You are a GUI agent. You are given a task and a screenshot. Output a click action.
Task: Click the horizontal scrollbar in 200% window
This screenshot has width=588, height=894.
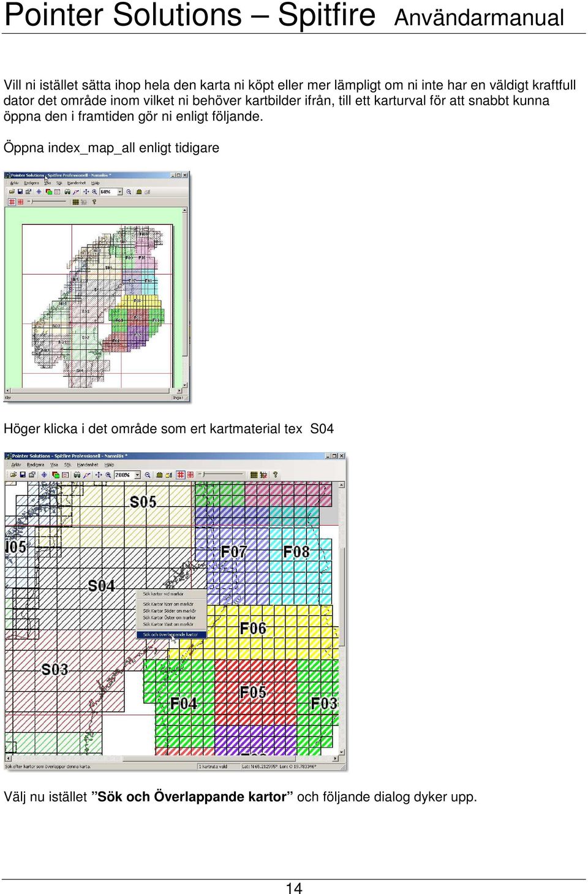[171, 759]
